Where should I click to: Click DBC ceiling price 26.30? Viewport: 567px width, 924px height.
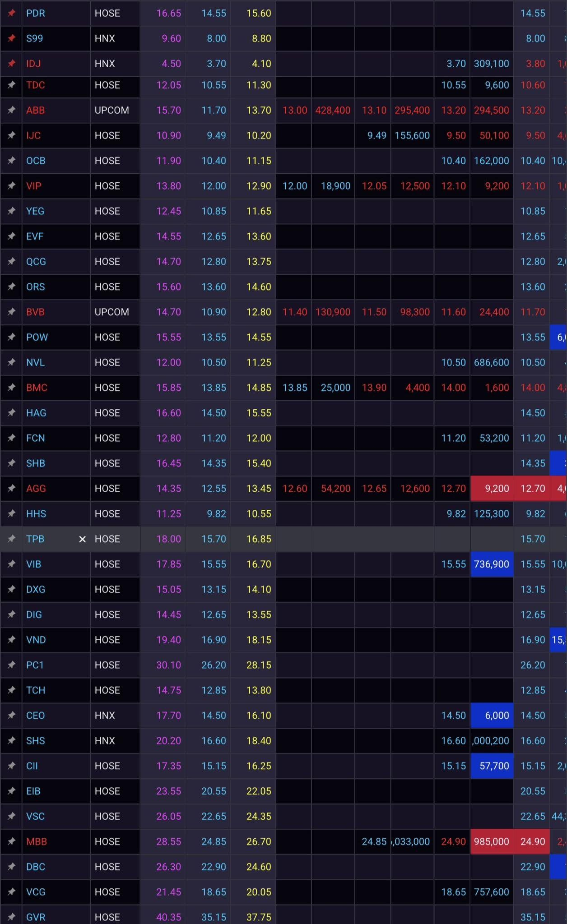(x=168, y=867)
